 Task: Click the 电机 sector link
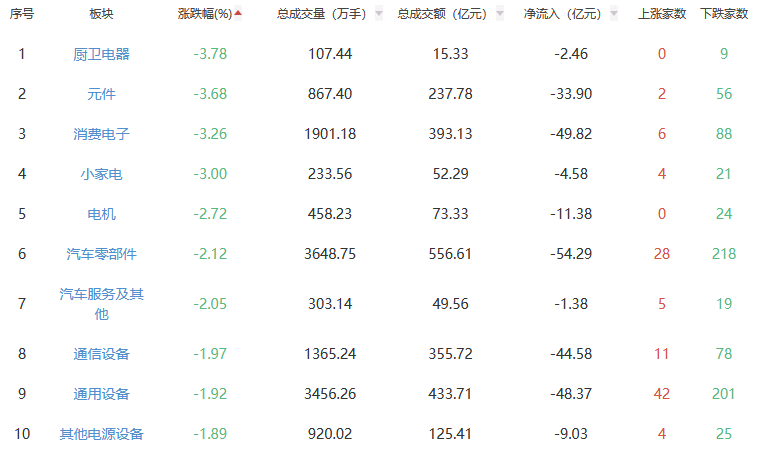(101, 214)
